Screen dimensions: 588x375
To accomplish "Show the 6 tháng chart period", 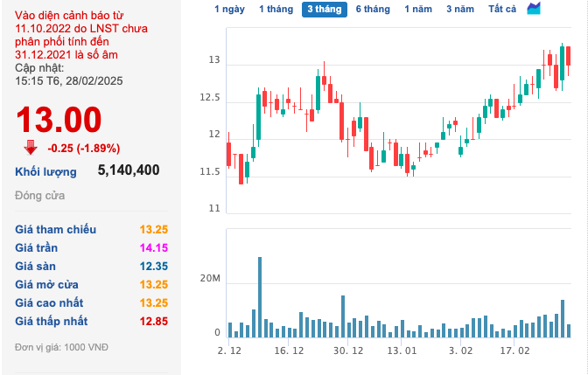I will 373,9.
